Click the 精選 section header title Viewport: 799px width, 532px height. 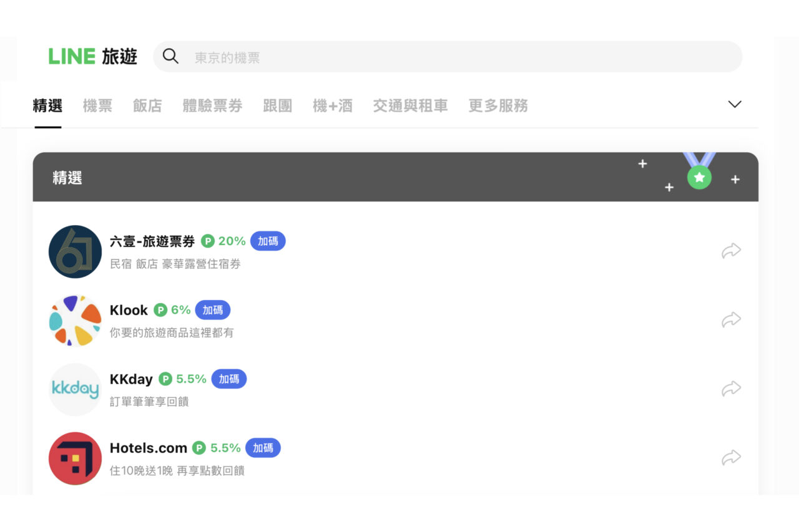(67, 178)
